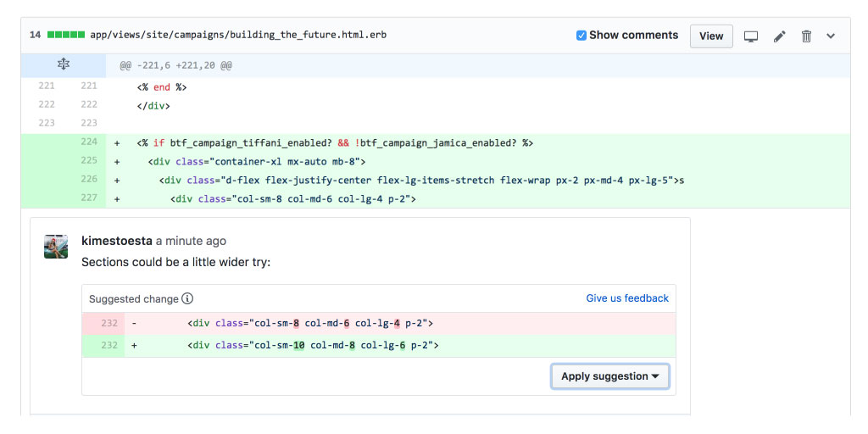Image resolution: width=868 pixels, height=434 pixels.
Task: Open file in desktop app icon
Action: 750,36
